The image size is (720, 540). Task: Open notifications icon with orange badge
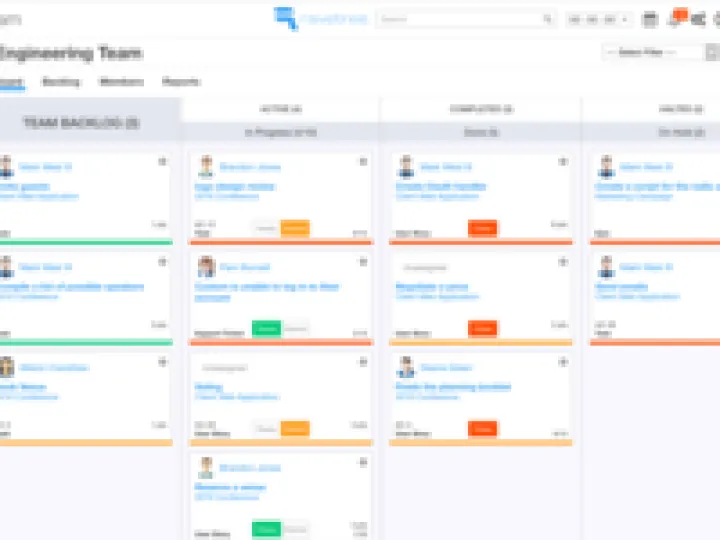(x=678, y=18)
